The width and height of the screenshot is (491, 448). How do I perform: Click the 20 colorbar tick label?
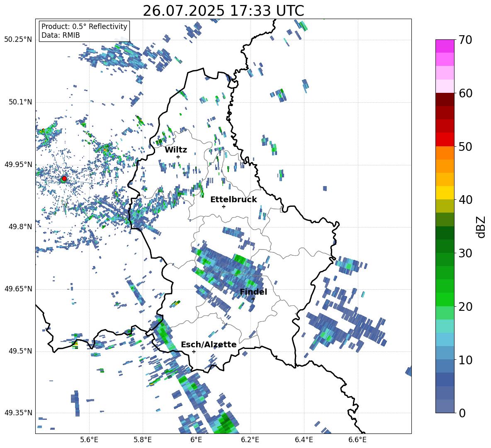[465, 306]
